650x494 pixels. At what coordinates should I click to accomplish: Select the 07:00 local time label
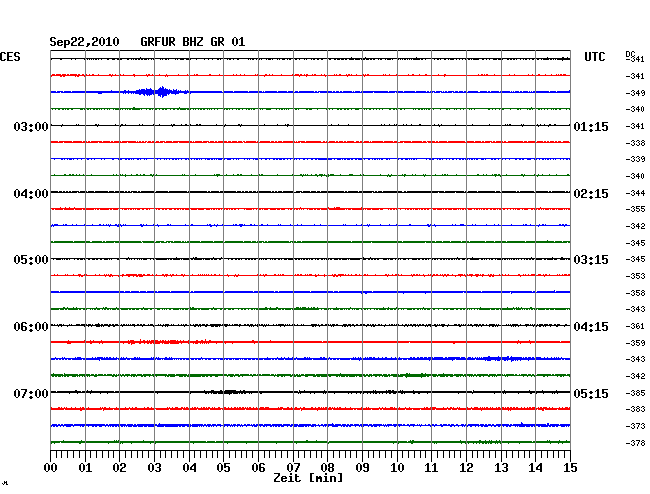click(x=31, y=393)
